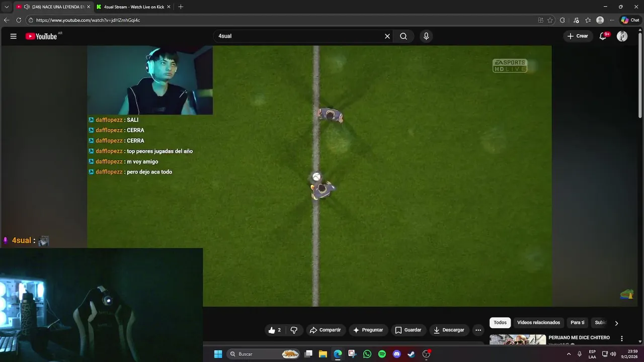Open tray volume control

point(613,354)
